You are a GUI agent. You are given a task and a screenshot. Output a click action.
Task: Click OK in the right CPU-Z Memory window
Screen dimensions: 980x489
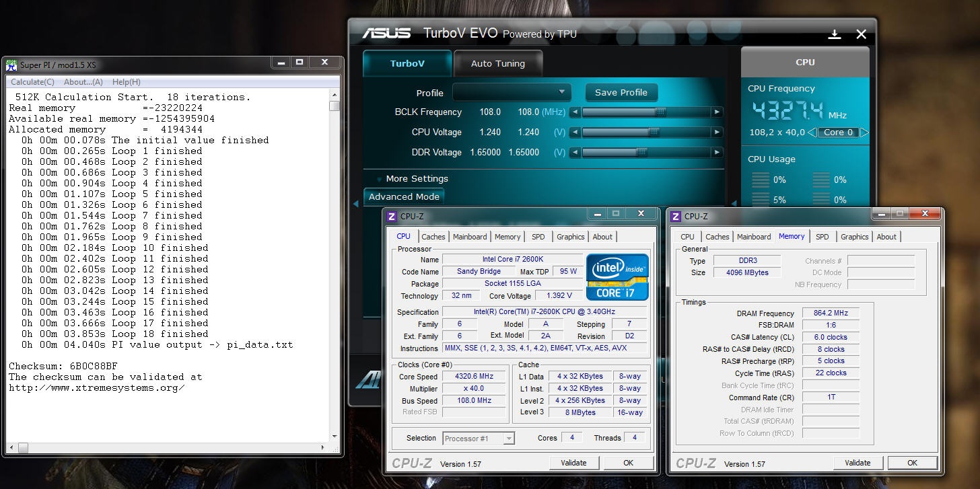click(x=912, y=463)
